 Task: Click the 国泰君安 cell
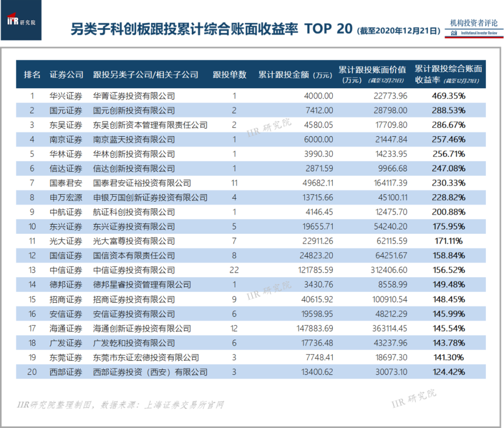pyautogui.click(x=66, y=183)
